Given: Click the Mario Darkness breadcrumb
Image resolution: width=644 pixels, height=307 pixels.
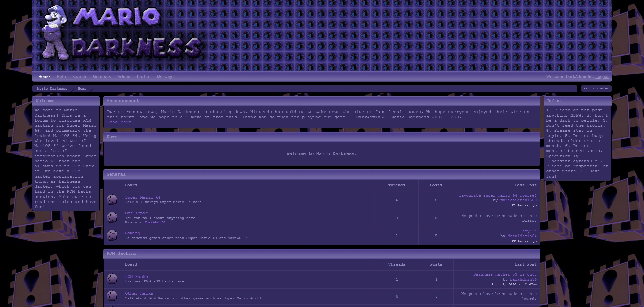Looking at the screenshot, I should point(52,89).
